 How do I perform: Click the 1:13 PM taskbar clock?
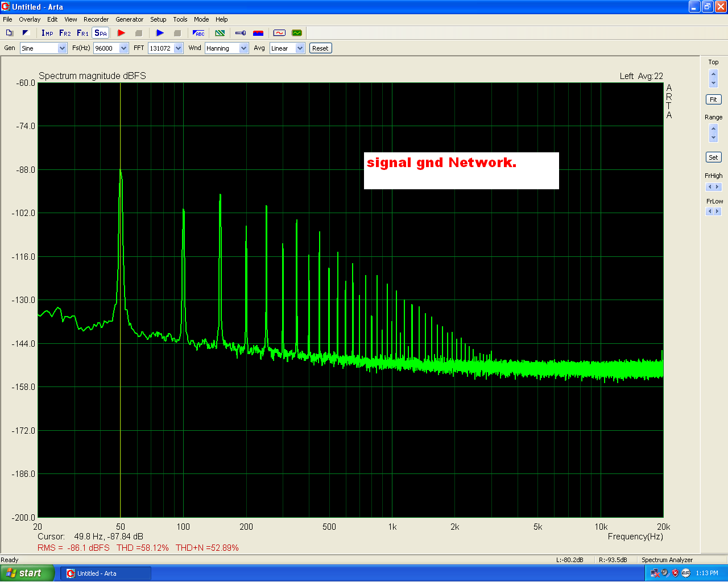707,573
